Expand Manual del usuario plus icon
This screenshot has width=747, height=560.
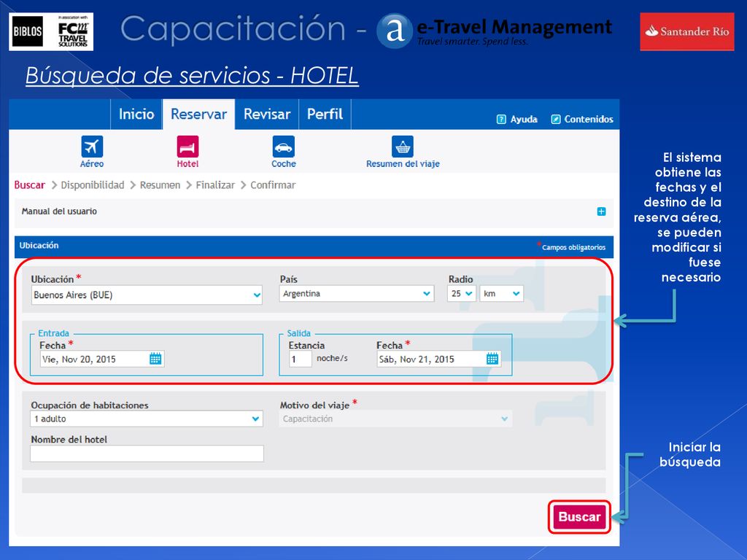pos(601,211)
